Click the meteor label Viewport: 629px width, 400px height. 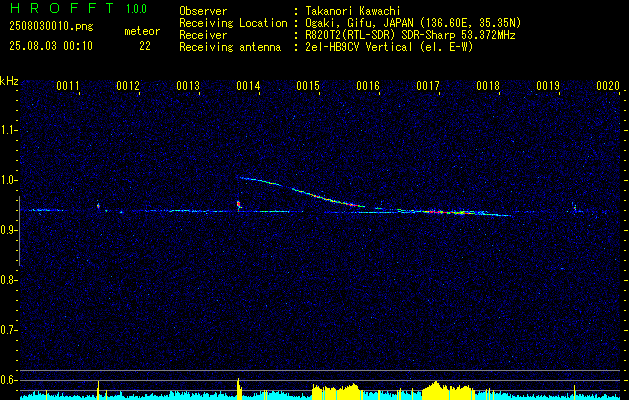[x=142, y=31]
